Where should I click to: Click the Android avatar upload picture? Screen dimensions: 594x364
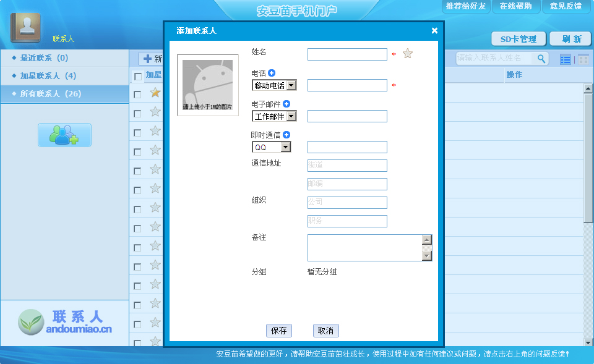(x=208, y=85)
